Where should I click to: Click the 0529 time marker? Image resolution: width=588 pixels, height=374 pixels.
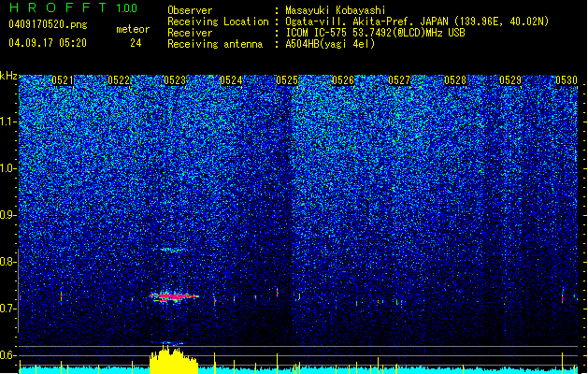click(510, 80)
